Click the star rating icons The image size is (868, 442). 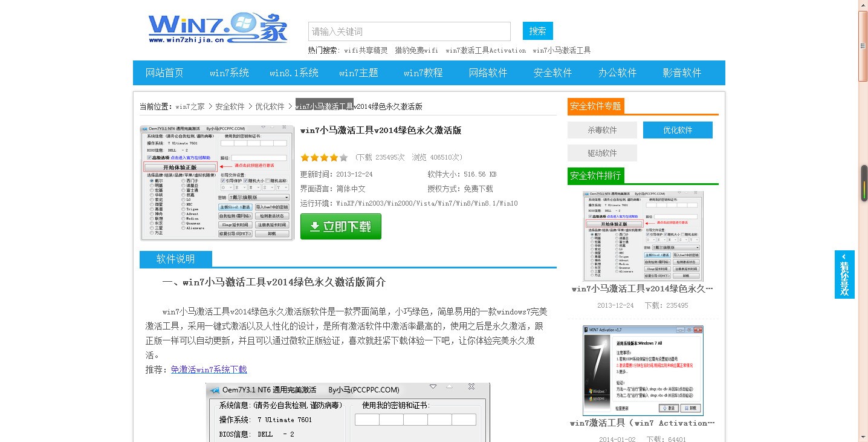[x=324, y=158]
